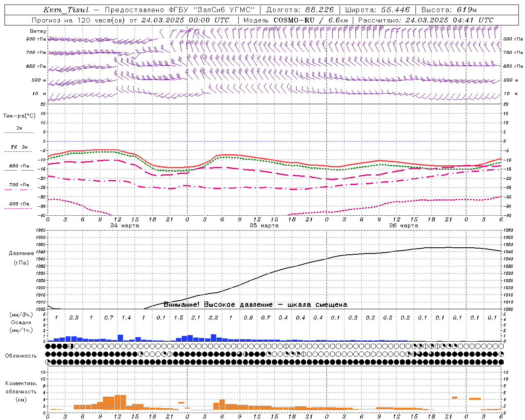Click the 25 марта date label

[x=264, y=226]
